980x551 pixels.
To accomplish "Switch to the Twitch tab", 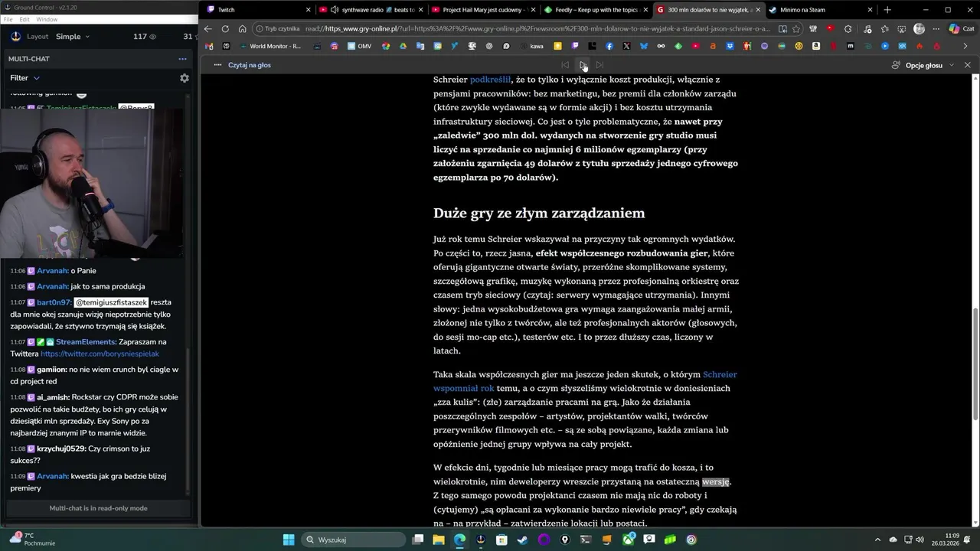I will pyautogui.click(x=257, y=10).
